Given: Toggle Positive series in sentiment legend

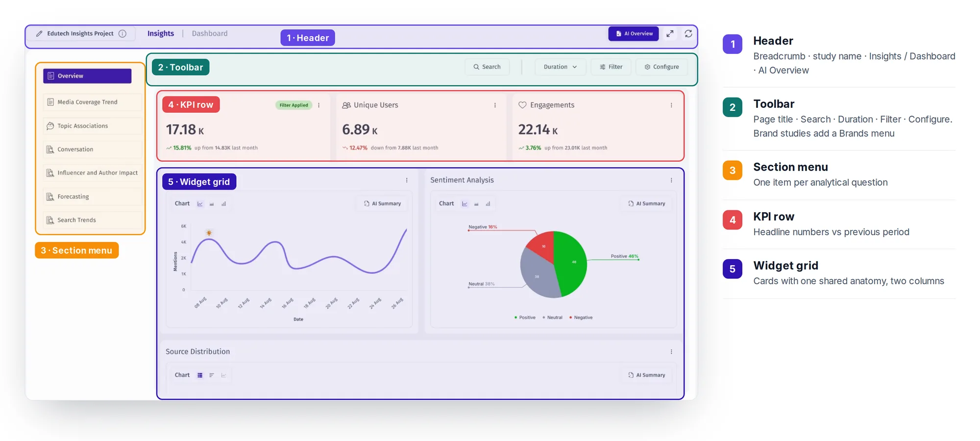Looking at the screenshot, I should pyautogui.click(x=525, y=318).
